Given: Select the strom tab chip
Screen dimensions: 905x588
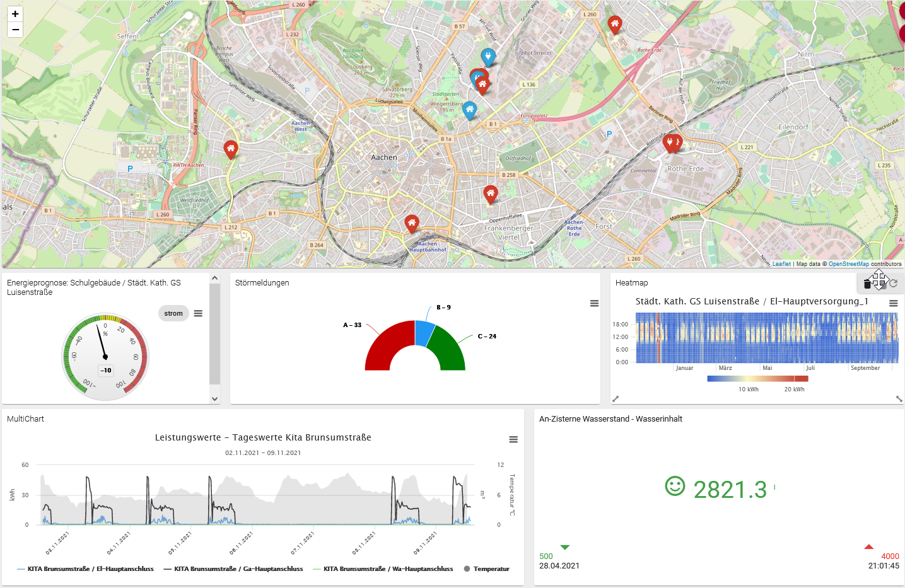Looking at the screenshot, I should click(173, 313).
